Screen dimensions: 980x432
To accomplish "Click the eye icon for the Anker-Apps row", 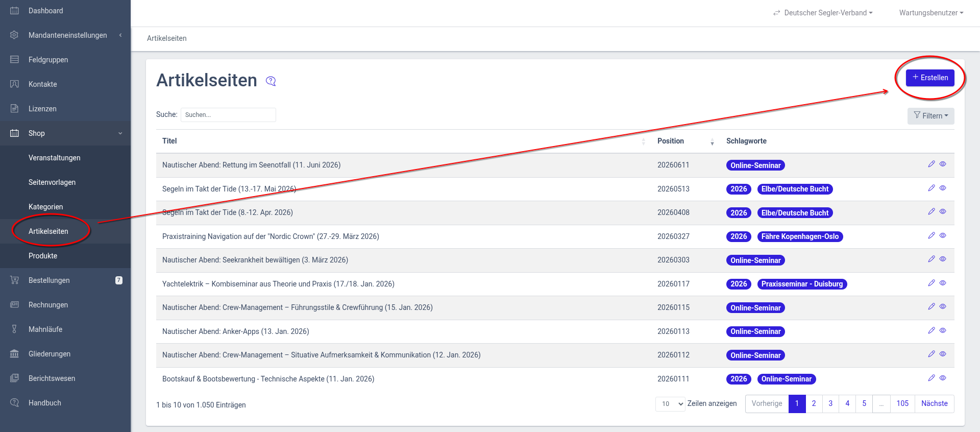I will point(943,330).
